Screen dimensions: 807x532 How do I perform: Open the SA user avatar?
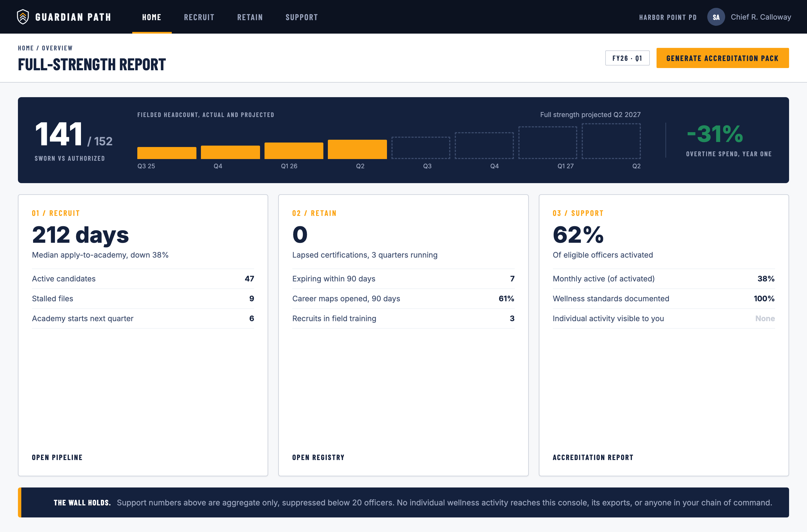(716, 17)
